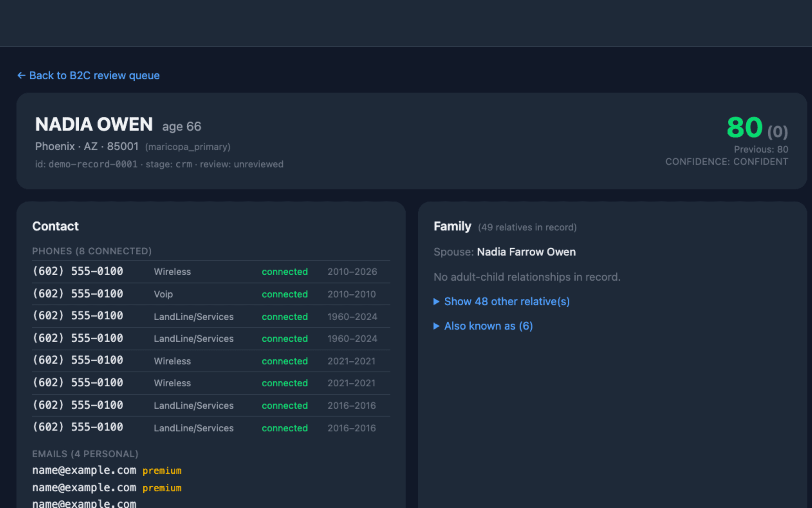
Task: Click CONFIDENCE: CONFIDENT label
Action: point(727,162)
